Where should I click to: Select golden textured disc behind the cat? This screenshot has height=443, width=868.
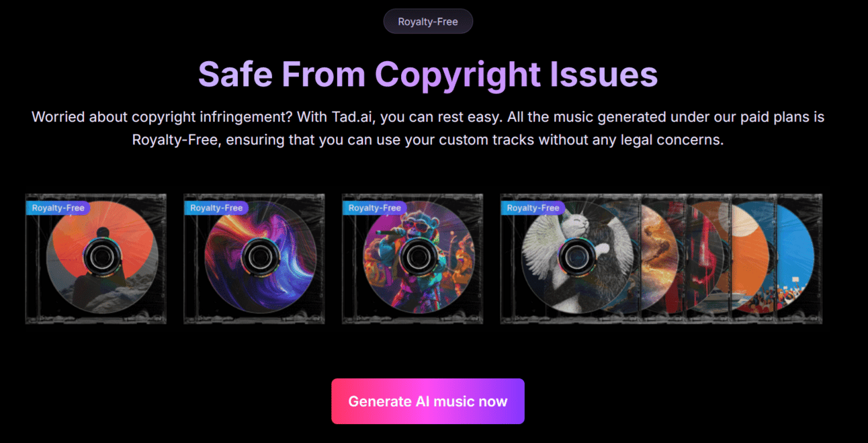(660, 259)
